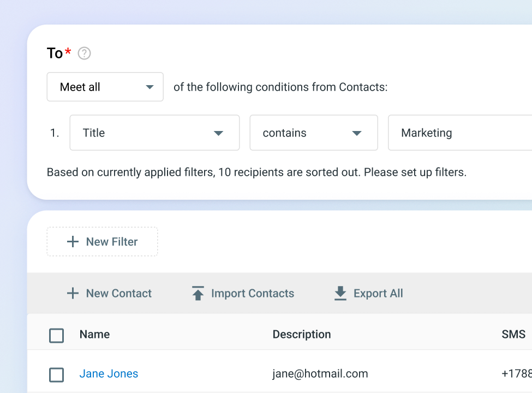
Task: Sort by the Name column header
Action: (94, 335)
